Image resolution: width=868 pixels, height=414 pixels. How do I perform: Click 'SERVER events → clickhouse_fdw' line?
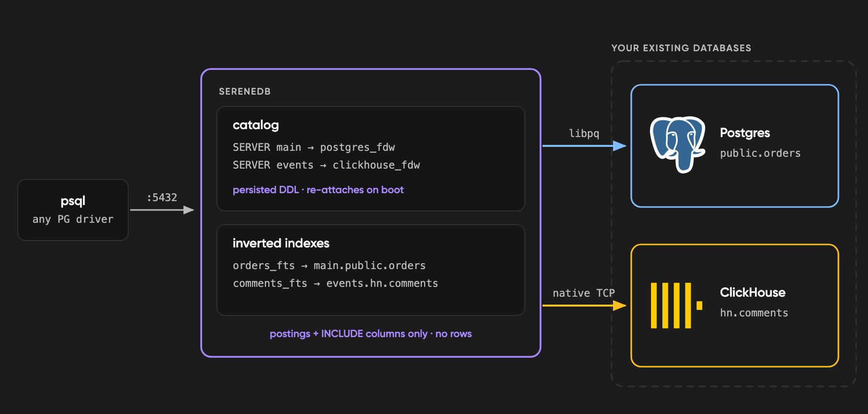click(326, 165)
